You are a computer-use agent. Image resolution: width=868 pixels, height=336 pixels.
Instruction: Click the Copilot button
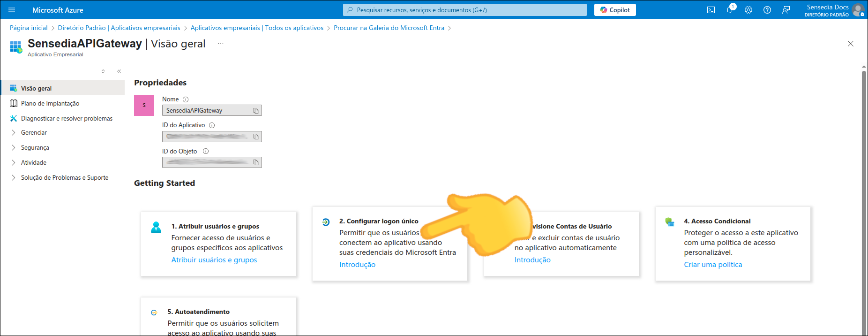coord(615,10)
